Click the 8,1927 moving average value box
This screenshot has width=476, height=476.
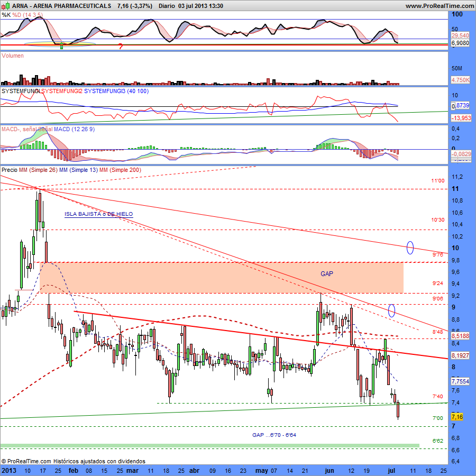point(460,355)
